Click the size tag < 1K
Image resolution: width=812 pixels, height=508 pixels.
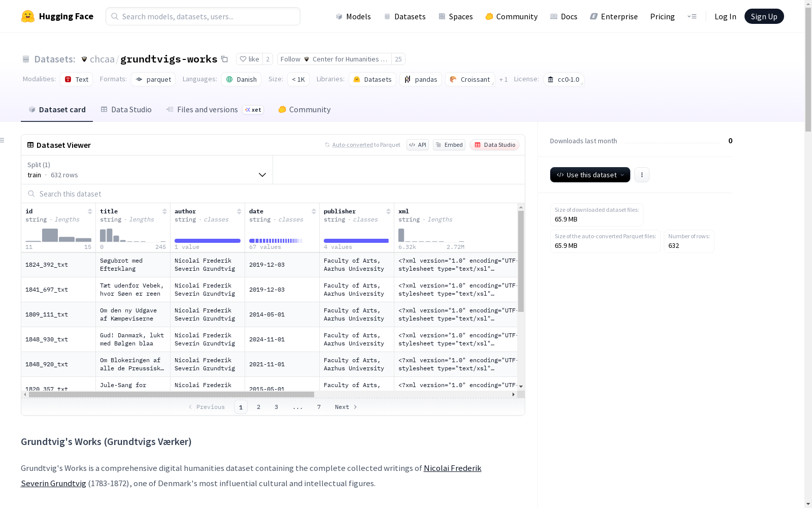coord(298,79)
